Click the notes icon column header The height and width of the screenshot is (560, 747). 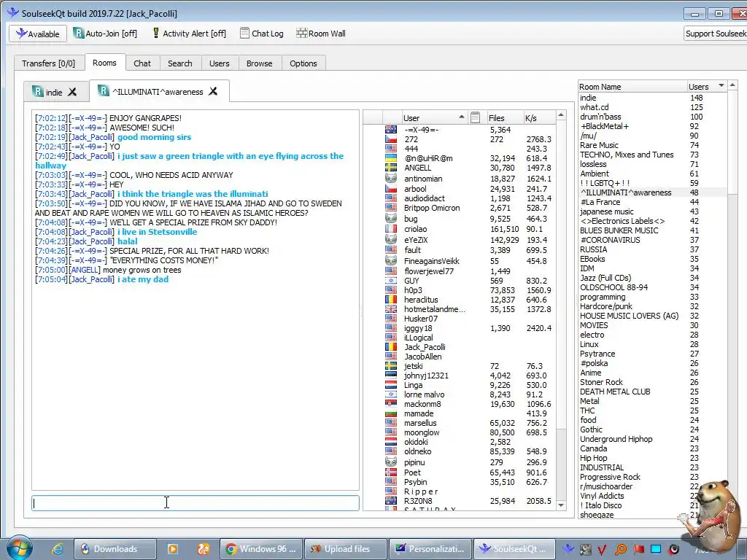click(x=475, y=117)
